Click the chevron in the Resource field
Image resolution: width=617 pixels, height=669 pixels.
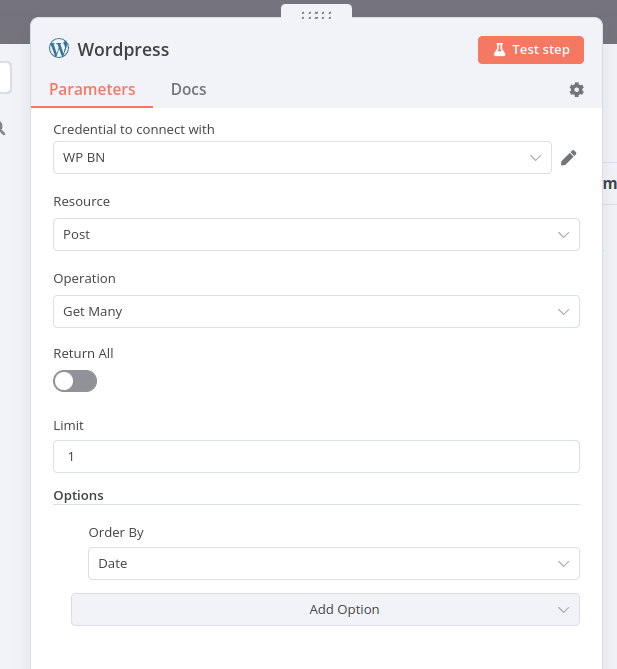click(563, 235)
